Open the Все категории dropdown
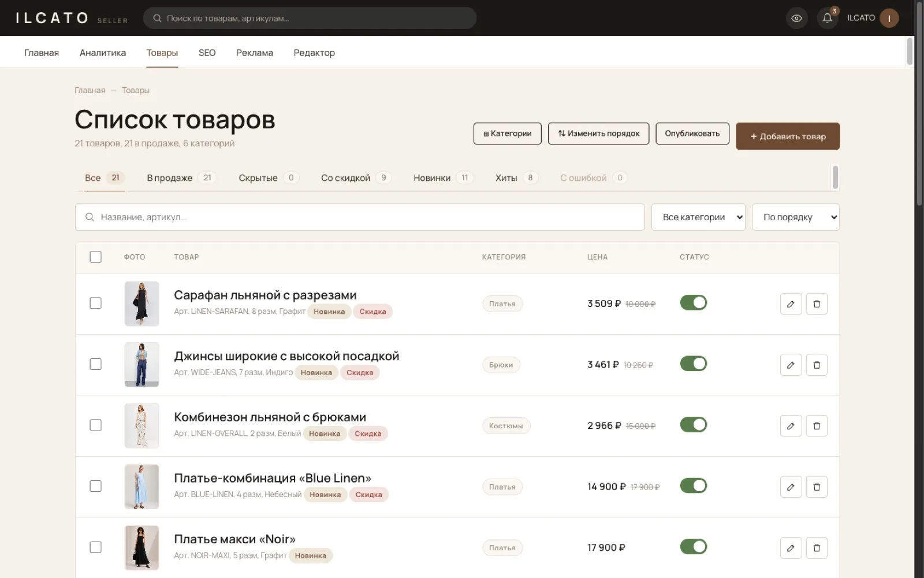Image resolution: width=924 pixels, height=578 pixels. (x=698, y=217)
